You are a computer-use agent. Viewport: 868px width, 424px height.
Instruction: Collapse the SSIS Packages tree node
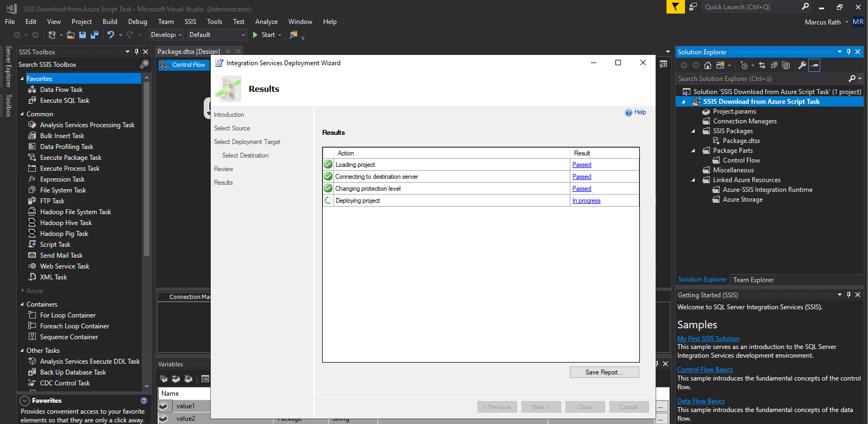click(x=693, y=131)
